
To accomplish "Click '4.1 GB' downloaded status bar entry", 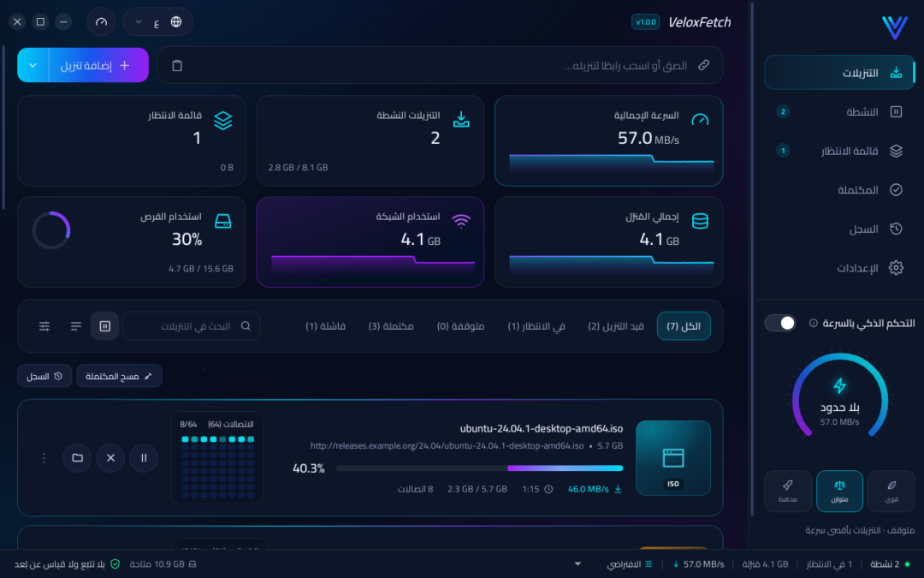I will click(765, 563).
